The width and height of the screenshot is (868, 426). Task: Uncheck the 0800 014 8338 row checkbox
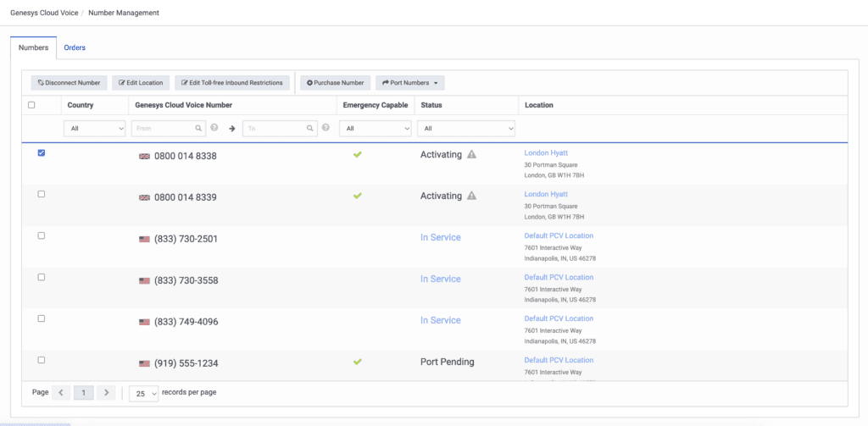pyautogui.click(x=42, y=153)
